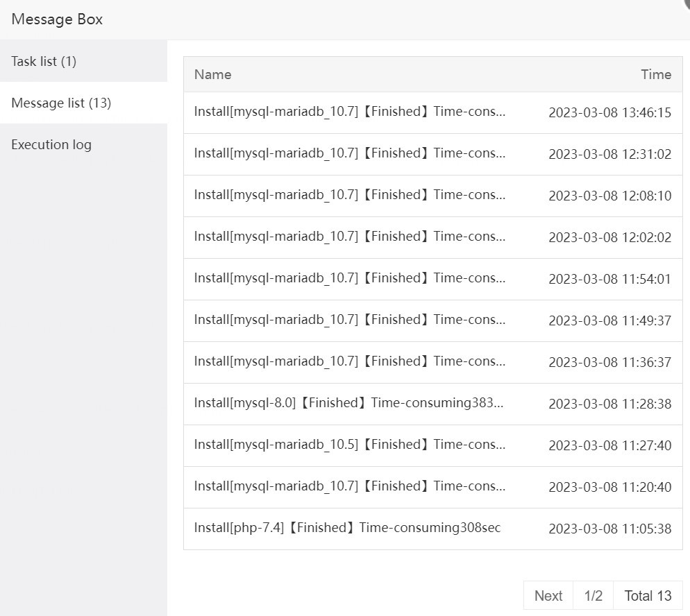Image resolution: width=690 pixels, height=616 pixels.
Task: Open the Execution log tab
Action: click(x=51, y=144)
